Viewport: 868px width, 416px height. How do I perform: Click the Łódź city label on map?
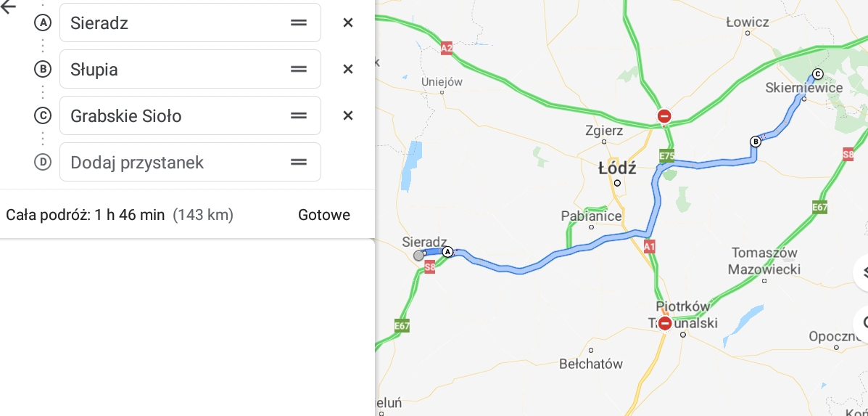(x=617, y=168)
